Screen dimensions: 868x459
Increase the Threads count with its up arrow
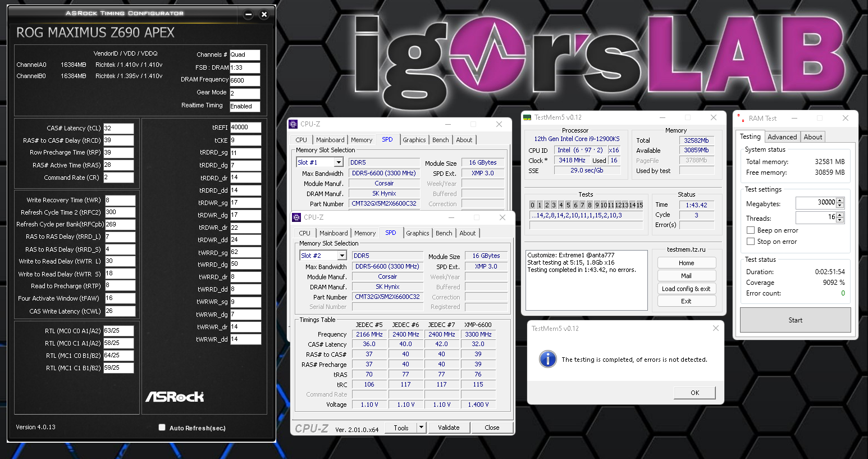point(840,215)
